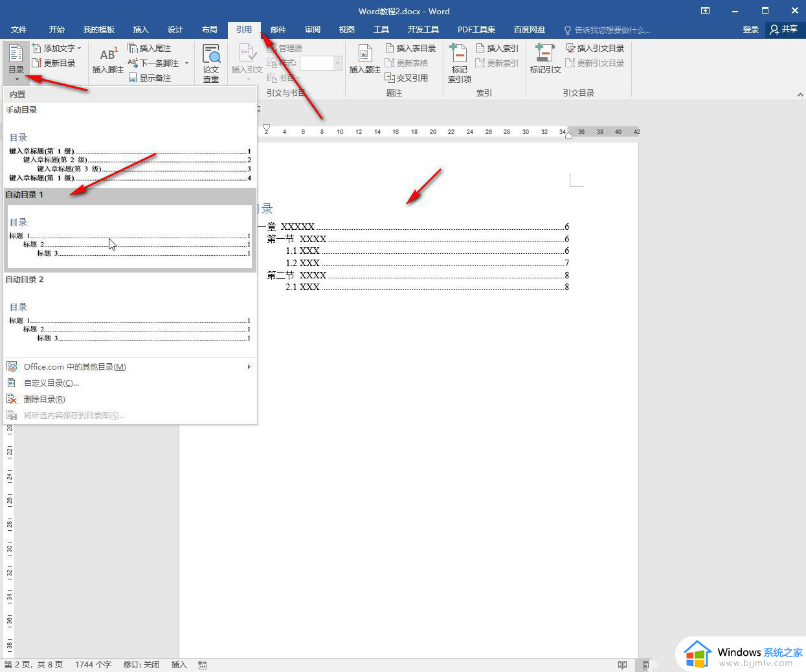Click 插入题注 insert caption icon

click(x=365, y=52)
